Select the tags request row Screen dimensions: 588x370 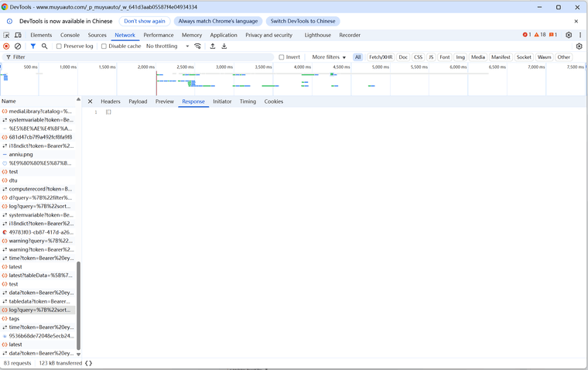pos(37,319)
